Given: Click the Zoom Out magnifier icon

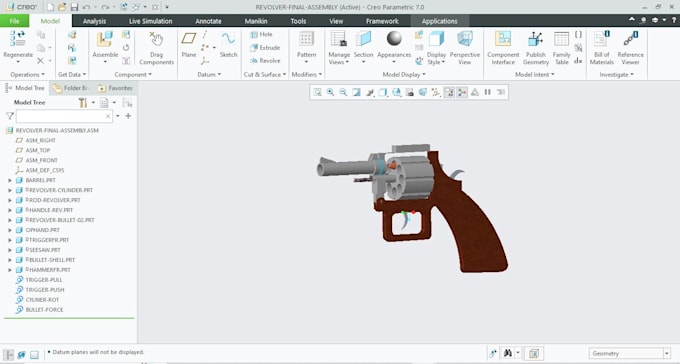Looking at the screenshot, I should (x=343, y=92).
